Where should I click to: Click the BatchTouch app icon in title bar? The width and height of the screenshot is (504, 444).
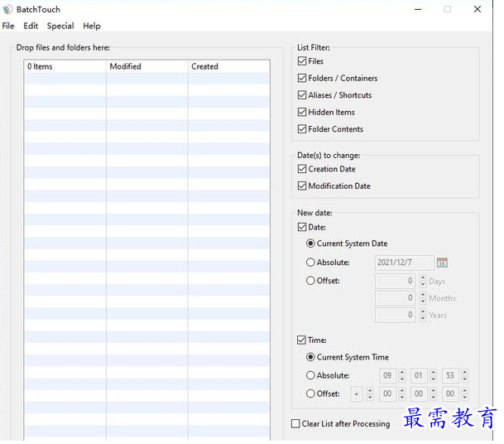click(7, 9)
